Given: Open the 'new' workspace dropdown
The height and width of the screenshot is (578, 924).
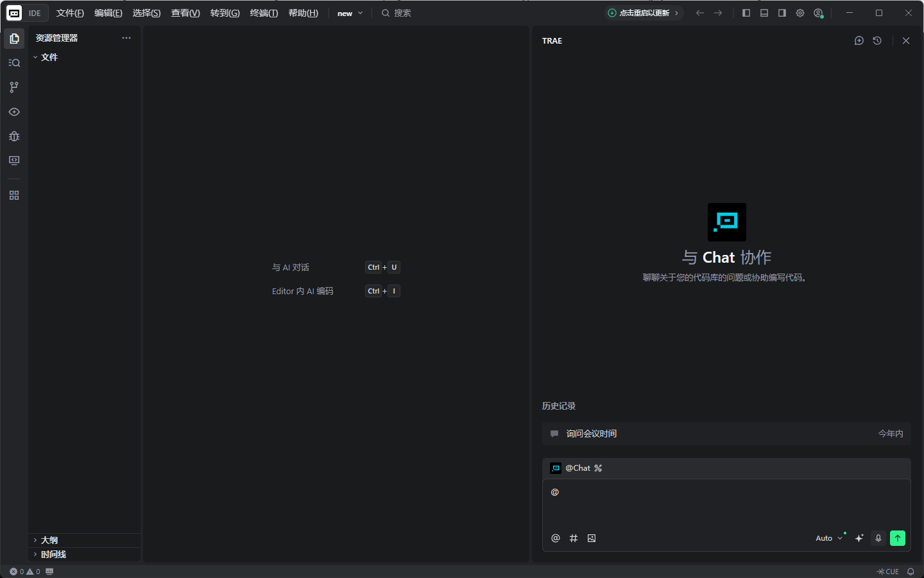Looking at the screenshot, I should click(x=350, y=13).
